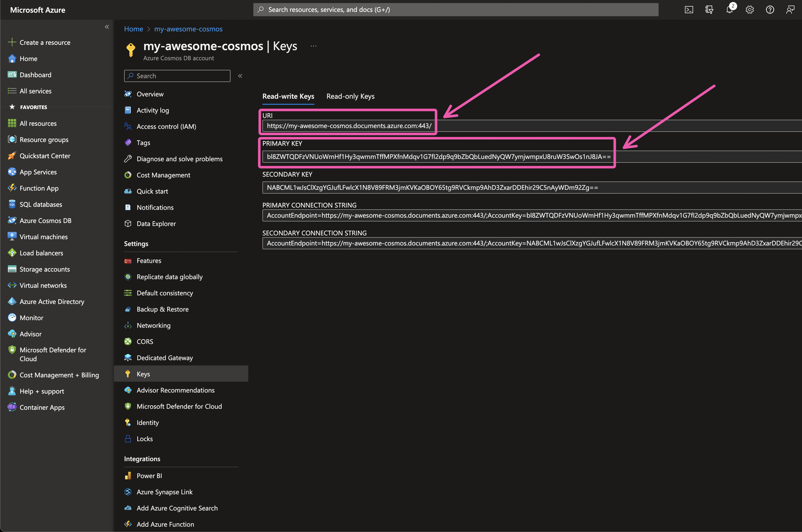Click Create a resource
Screen dimensions: 802x532
(x=45, y=43)
